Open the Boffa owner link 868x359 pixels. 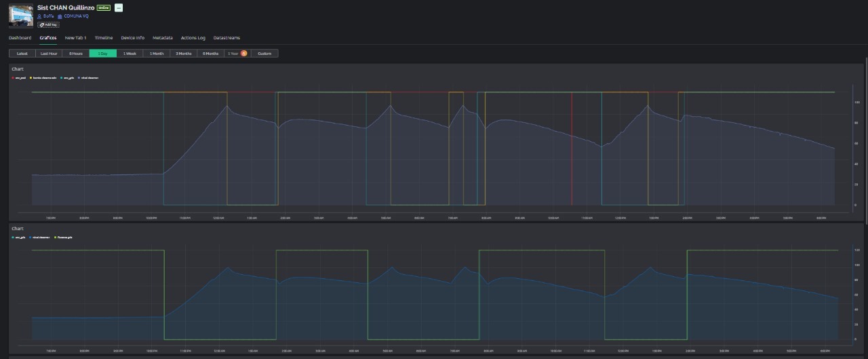click(48, 16)
